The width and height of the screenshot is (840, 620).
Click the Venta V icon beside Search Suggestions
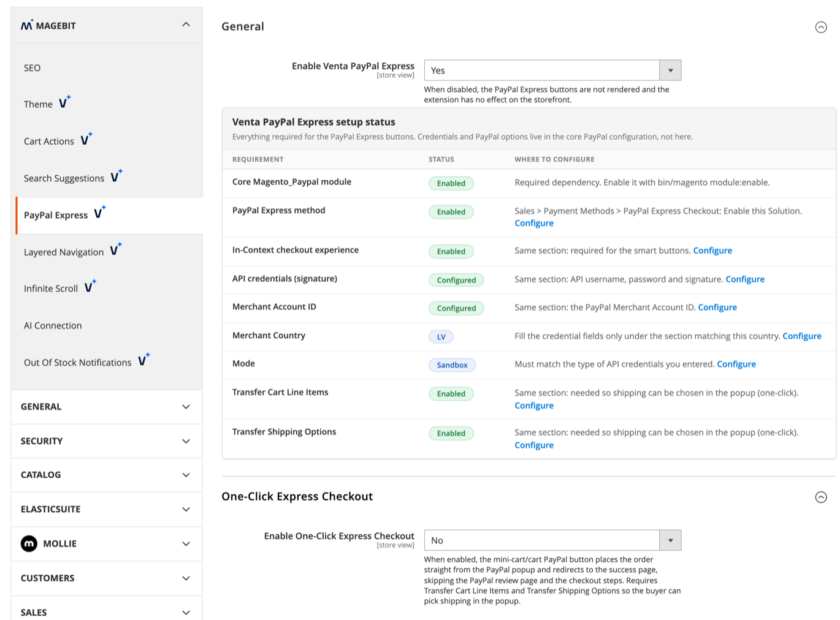coord(116,176)
